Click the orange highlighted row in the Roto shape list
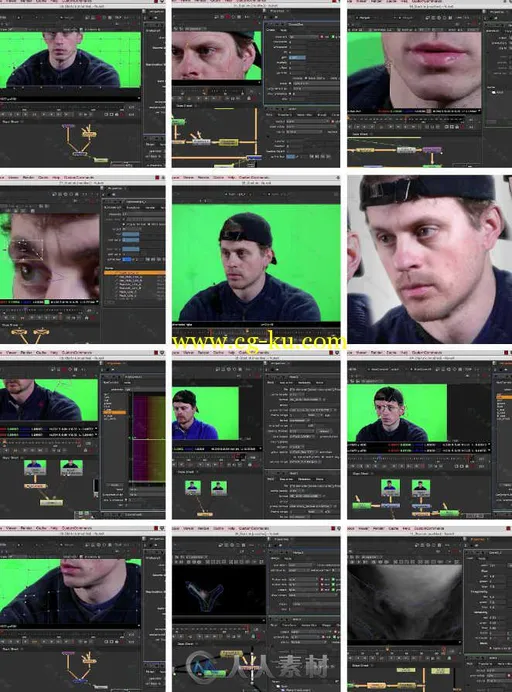This screenshot has height=692, width=512. coord(135,273)
